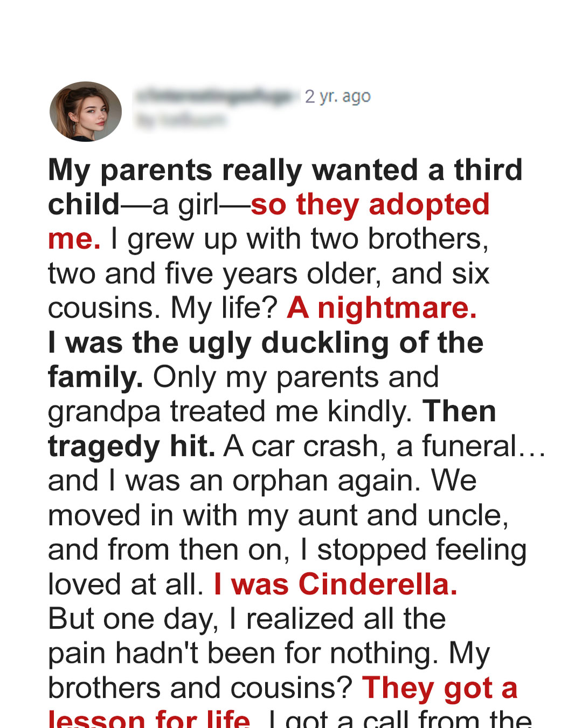This screenshot has width=582, height=728.
Task: Click the line 'pain hadn't been for nothing. My'
Action: [x=269, y=654]
